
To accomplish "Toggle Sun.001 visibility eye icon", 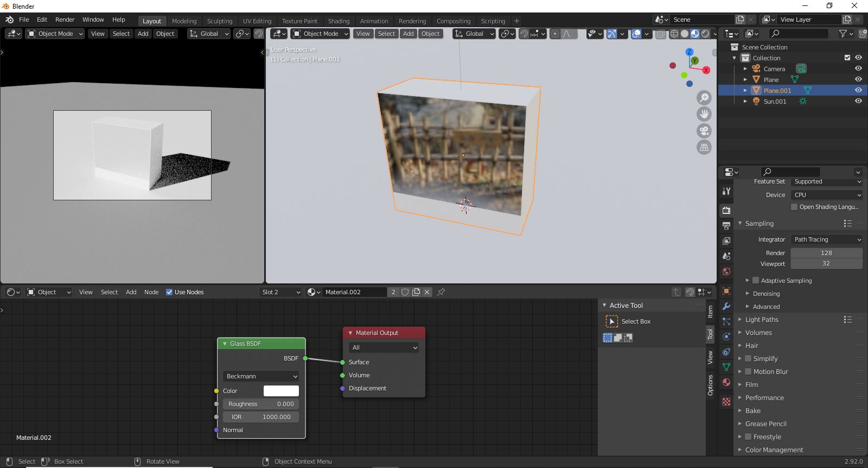I will [x=858, y=101].
